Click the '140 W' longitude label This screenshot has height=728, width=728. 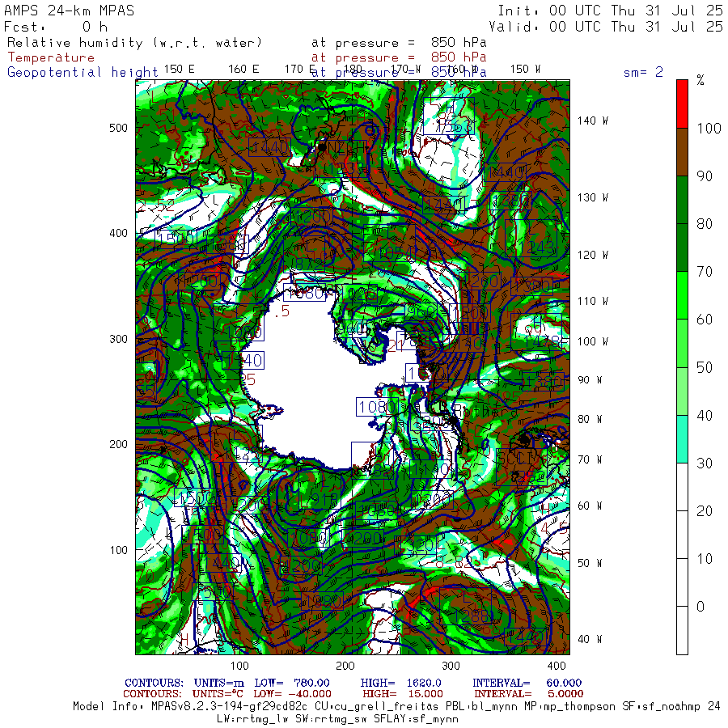tap(593, 121)
